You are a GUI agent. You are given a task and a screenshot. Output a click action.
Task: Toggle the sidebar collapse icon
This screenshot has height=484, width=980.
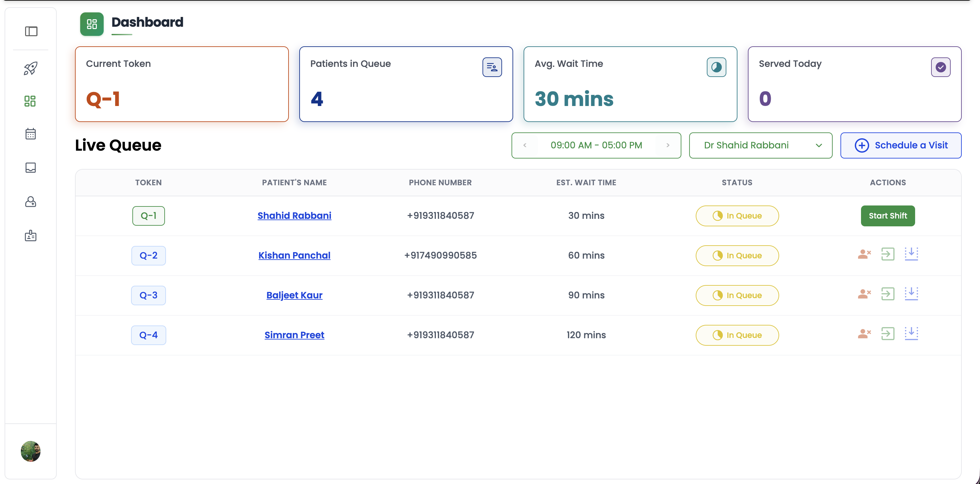[x=31, y=31]
